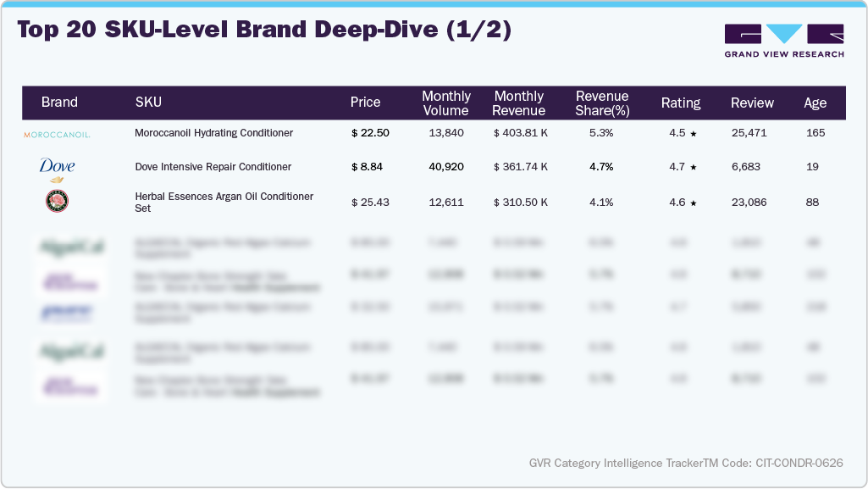Screen dimensions: 868x489
Task: Select the Monthly Revenue column header
Action: (519, 103)
